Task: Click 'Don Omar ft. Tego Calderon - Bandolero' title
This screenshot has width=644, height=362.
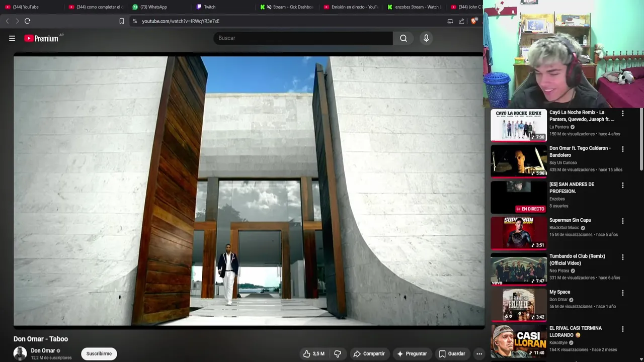Action: (x=580, y=151)
